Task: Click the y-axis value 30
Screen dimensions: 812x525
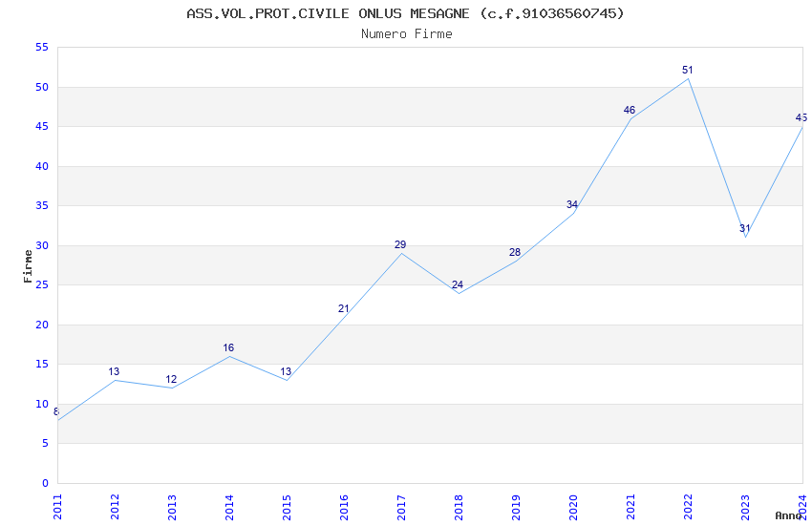Action: pyautogui.click(x=42, y=245)
